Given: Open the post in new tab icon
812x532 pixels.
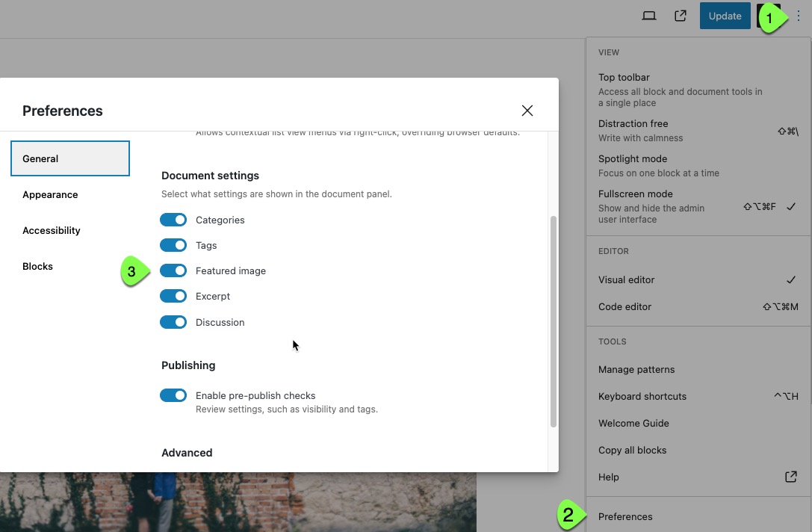Looking at the screenshot, I should [681, 16].
